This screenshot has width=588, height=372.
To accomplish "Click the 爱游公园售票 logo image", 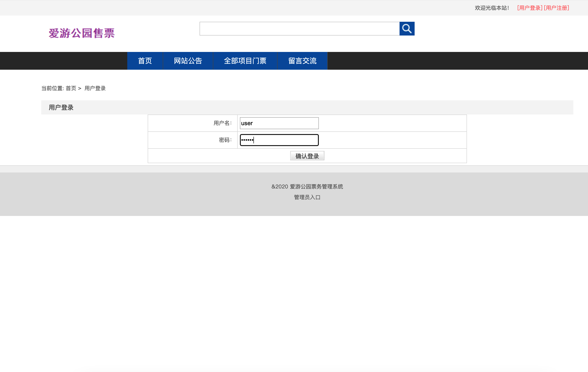I will point(82,33).
